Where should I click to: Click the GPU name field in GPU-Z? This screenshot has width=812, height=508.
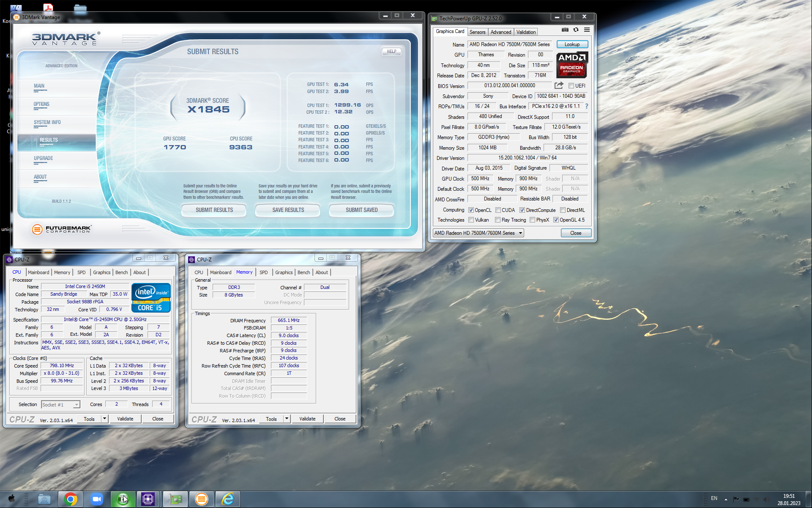point(509,44)
